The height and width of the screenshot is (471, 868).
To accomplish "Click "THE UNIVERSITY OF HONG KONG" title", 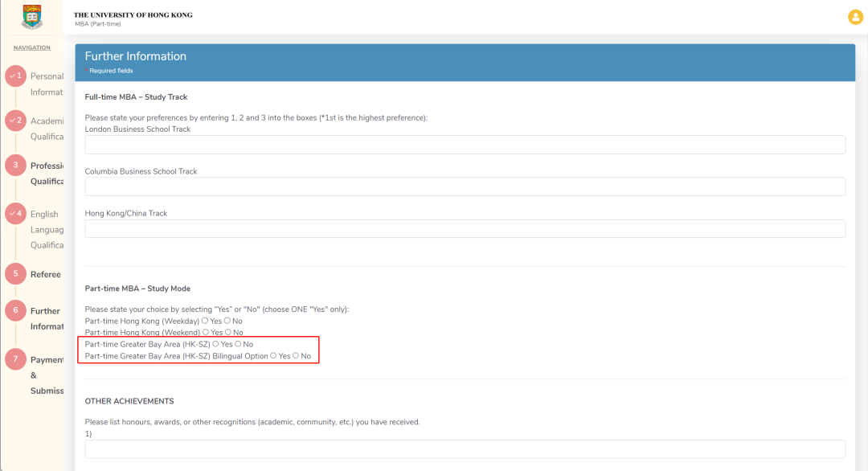I will (x=133, y=15).
